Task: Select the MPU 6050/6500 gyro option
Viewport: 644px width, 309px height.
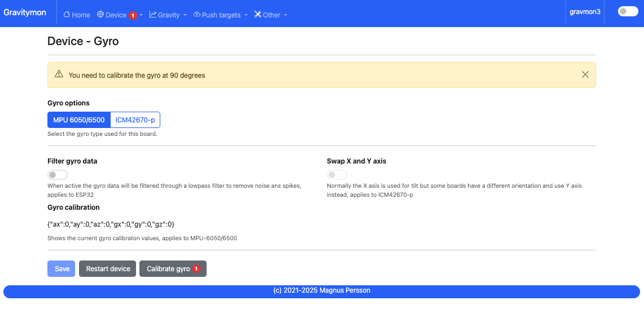Action: (79, 120)
